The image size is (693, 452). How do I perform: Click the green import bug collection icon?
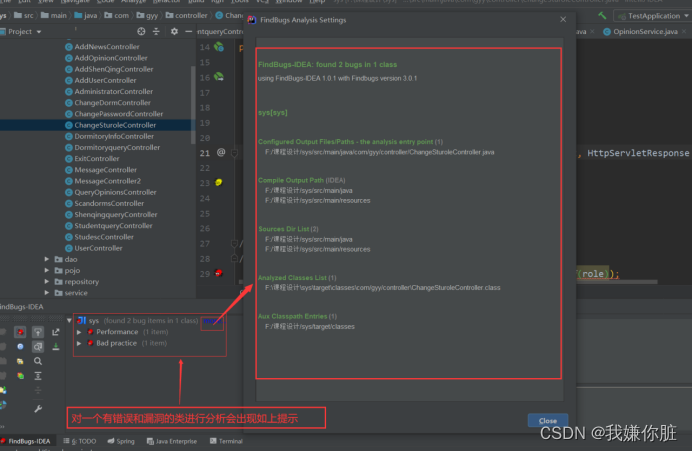[x=56, y=346]
